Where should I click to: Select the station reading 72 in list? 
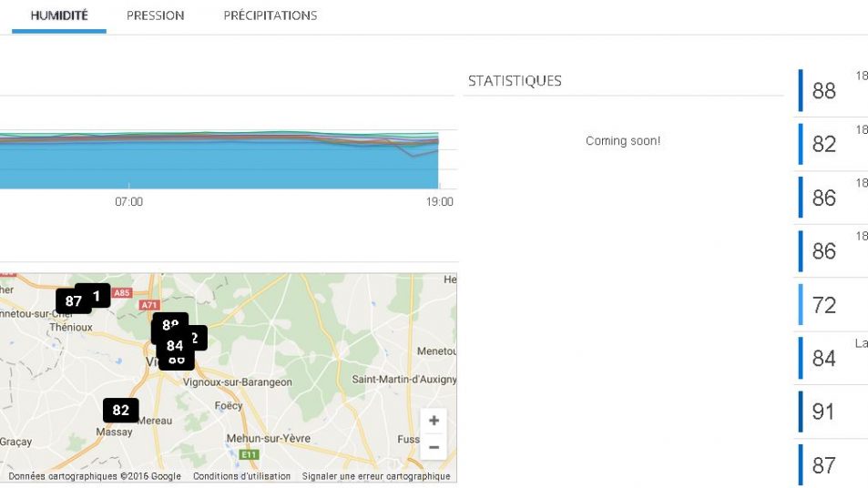[823, 305]
